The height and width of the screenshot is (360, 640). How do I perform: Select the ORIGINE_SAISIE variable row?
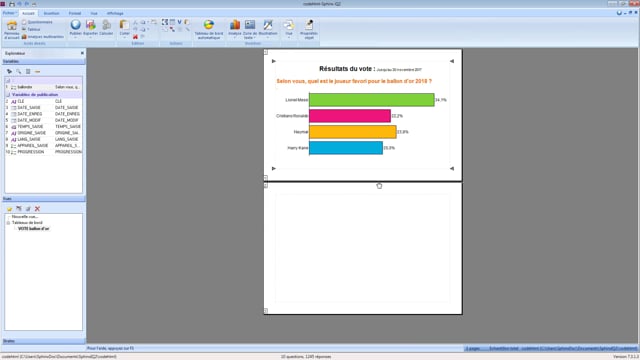click(43, 133)
